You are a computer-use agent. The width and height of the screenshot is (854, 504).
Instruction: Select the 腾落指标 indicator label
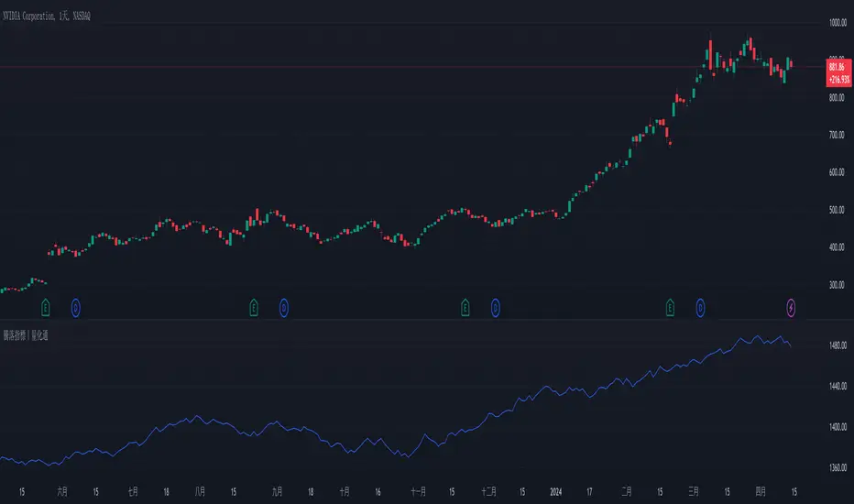coord(26,335)
